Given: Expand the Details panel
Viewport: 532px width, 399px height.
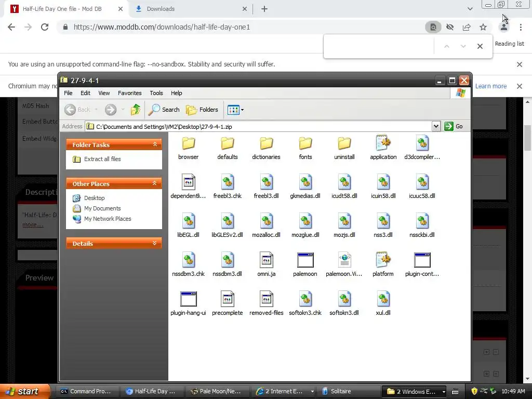Looking at the screenshot, I should point(155,243).
